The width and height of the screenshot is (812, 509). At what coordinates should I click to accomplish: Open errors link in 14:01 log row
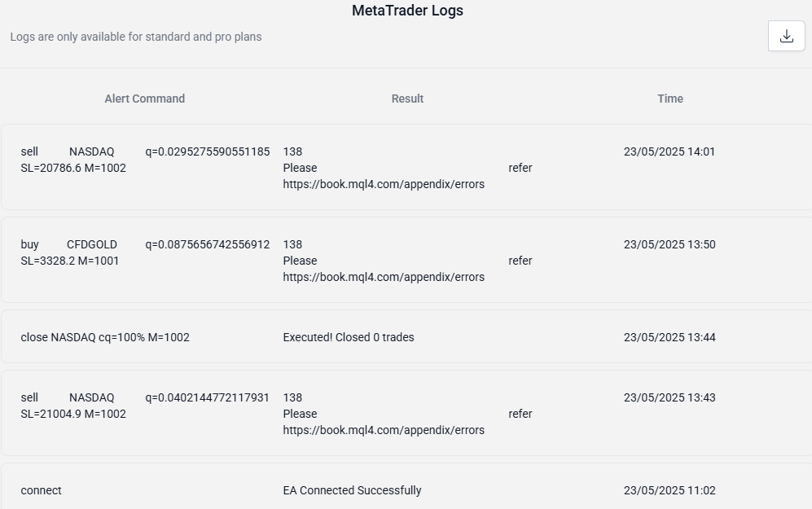(384, 184)
